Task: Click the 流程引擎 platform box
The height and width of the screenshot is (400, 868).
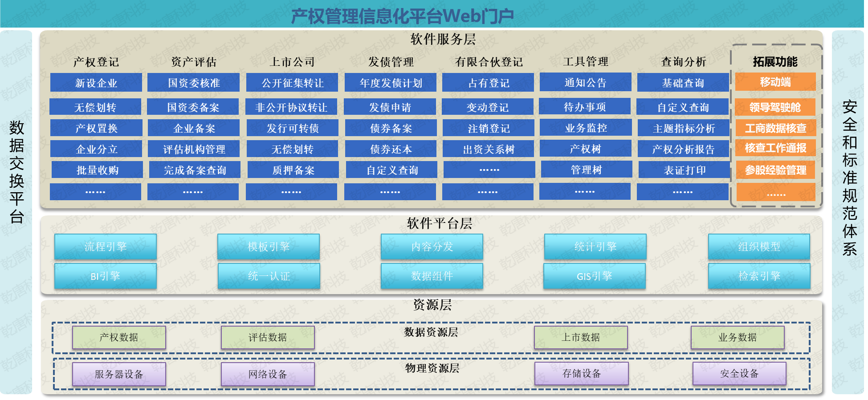Action: [x=106, y=246]
